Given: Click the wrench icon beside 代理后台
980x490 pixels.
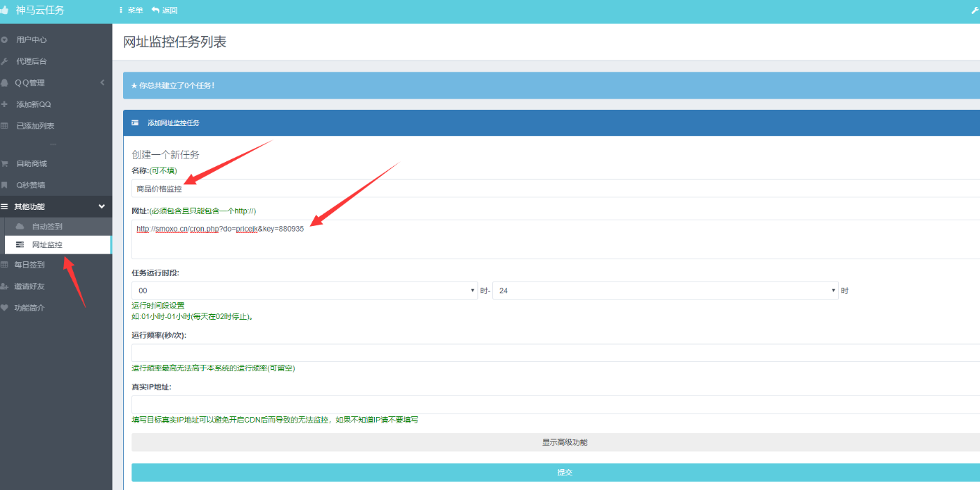Looking at the screenshot, I should point(5,62).
